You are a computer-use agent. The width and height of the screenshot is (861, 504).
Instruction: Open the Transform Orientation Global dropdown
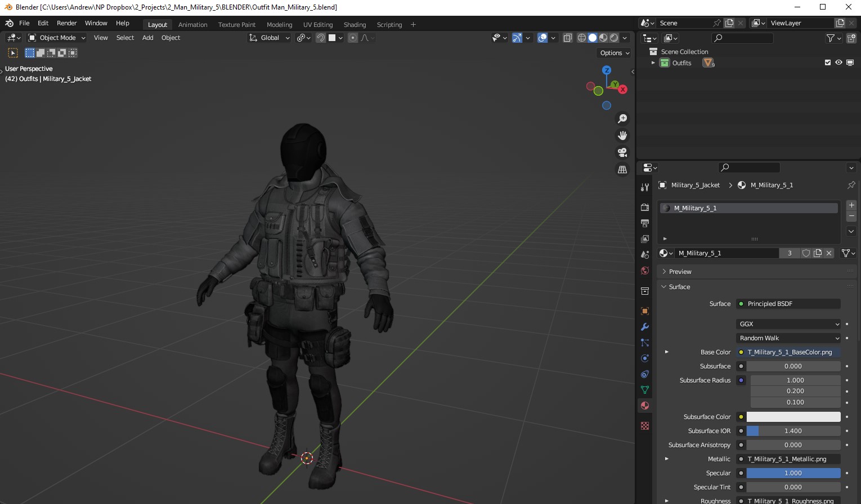coord(269,38)
